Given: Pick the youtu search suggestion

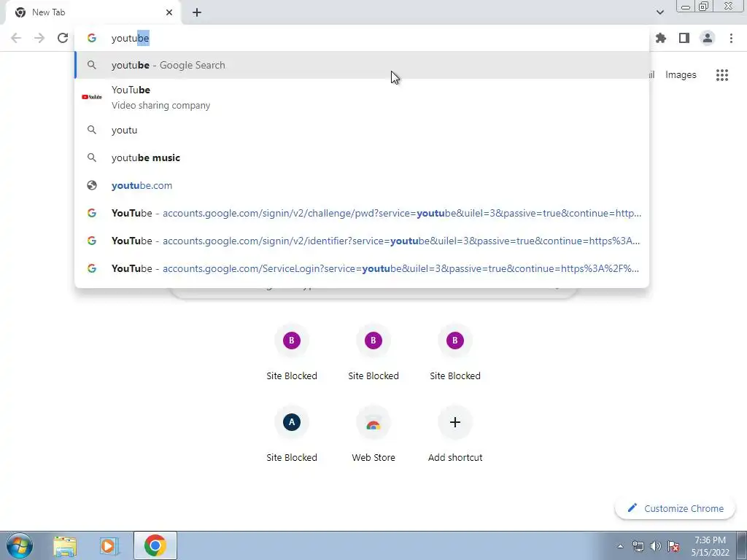Looking at the screenshot, I should [x=362, y=130].
